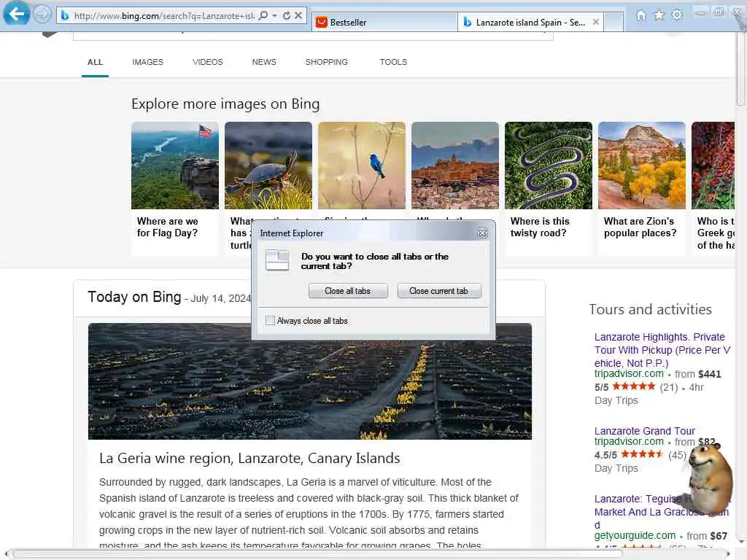Switch to VIDEOS search results

click(x=208, y=62)
